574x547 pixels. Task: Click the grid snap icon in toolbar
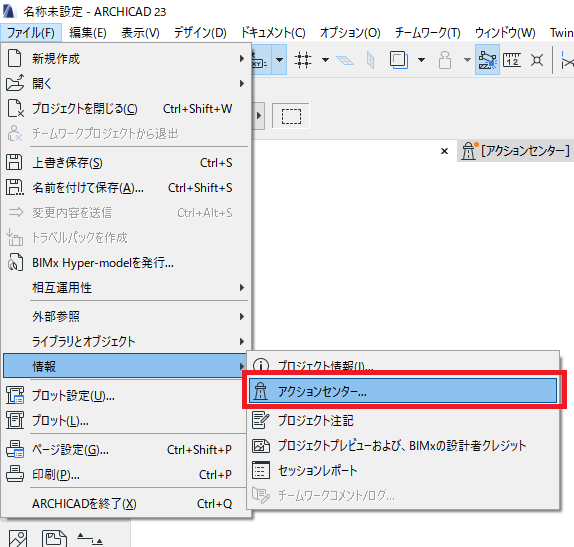click(x=303, y=60)
